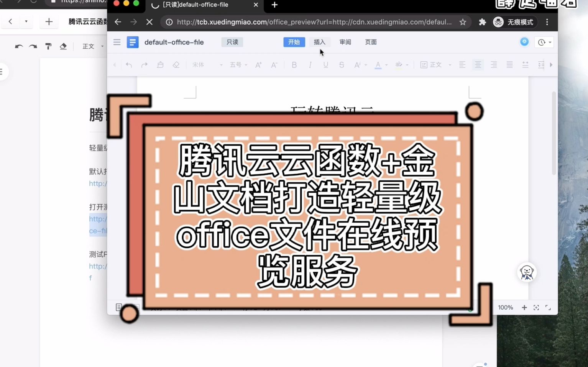Click the assistant mascot floating icon

point(527,272)
